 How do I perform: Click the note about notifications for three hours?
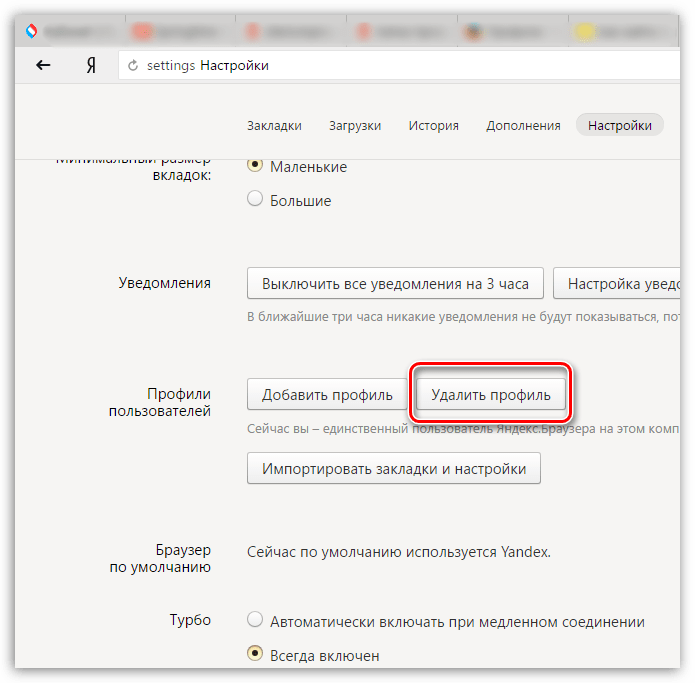463,317
